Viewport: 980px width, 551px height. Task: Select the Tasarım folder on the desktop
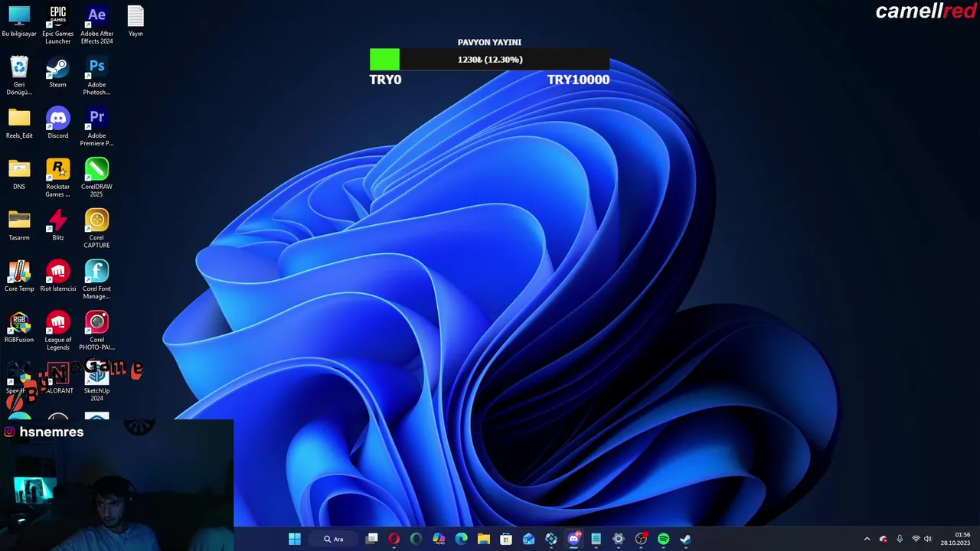coord(19,226)
